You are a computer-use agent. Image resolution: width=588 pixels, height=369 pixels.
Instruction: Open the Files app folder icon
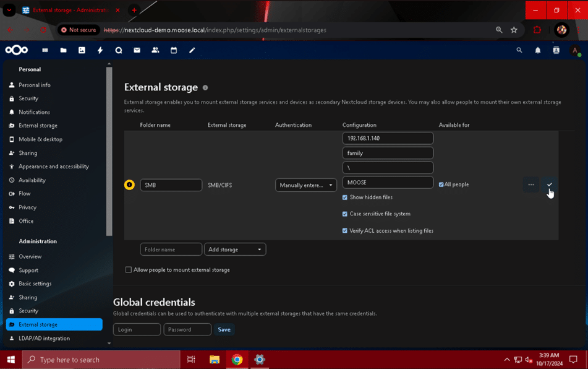(x=63, y=50)
